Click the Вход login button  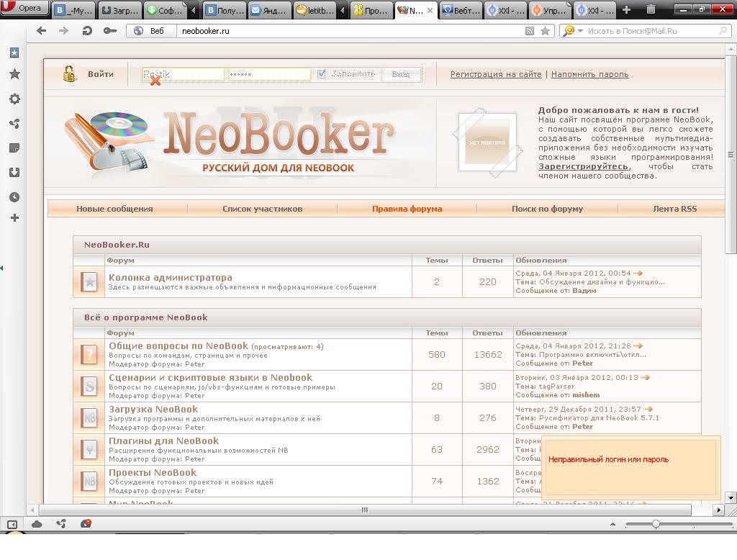(x=401, y=74)
